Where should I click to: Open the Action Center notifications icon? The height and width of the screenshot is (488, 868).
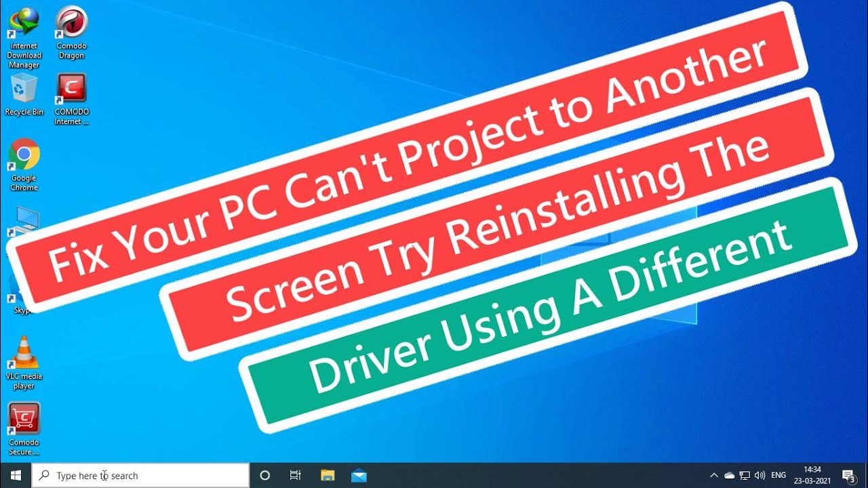848,475
